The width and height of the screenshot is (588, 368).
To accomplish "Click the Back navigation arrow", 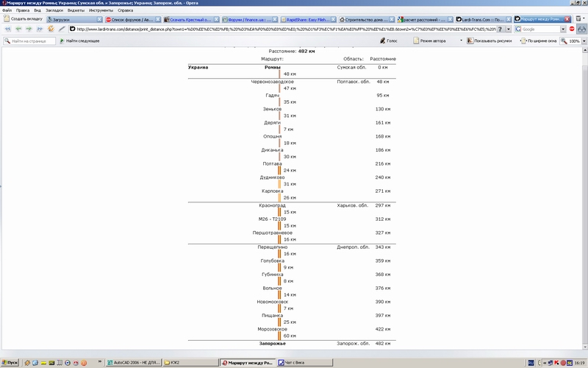I will (x=8, y=29).
